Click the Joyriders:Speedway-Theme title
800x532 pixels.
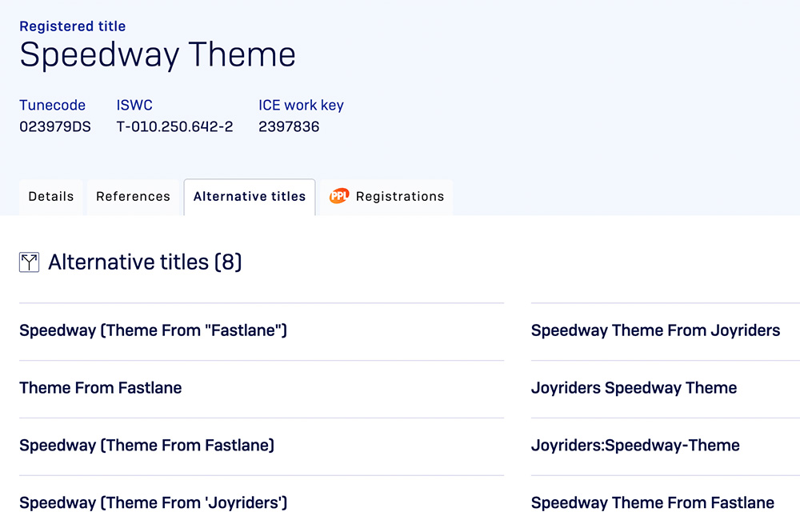[635, 446]
